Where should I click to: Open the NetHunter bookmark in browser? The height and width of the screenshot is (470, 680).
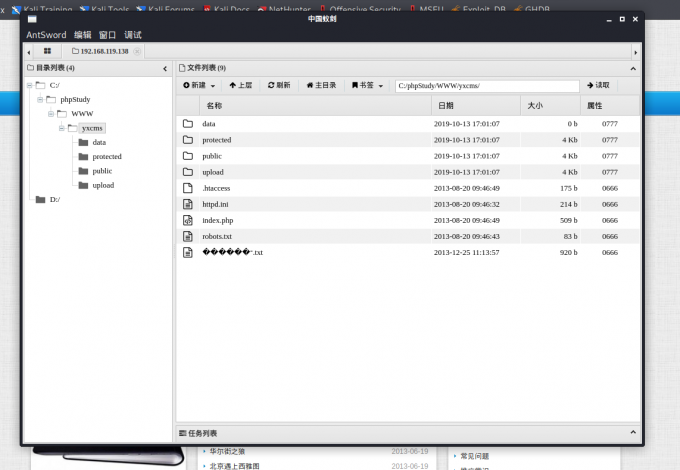284,9
